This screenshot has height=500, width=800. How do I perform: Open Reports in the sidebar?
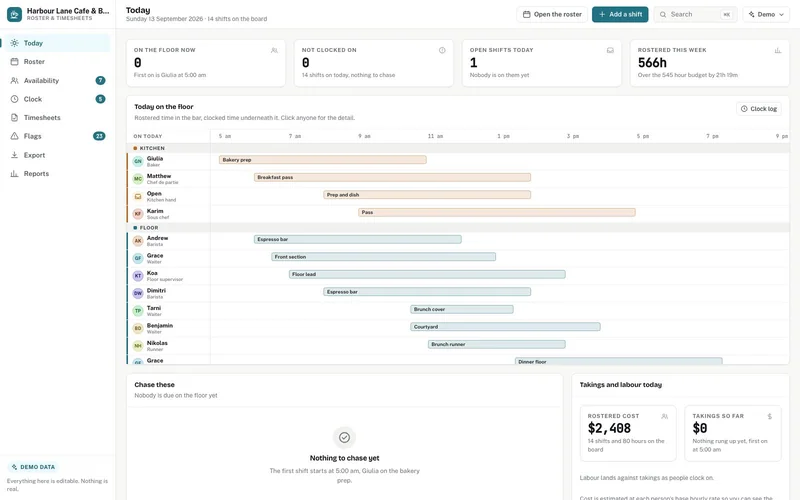pyautogui.click(x=58, y=173)
